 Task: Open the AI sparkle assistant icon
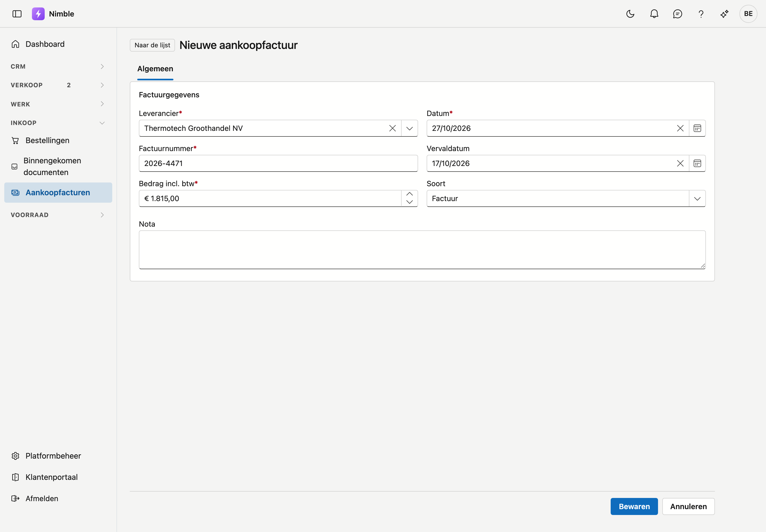(x=724, y=14)
